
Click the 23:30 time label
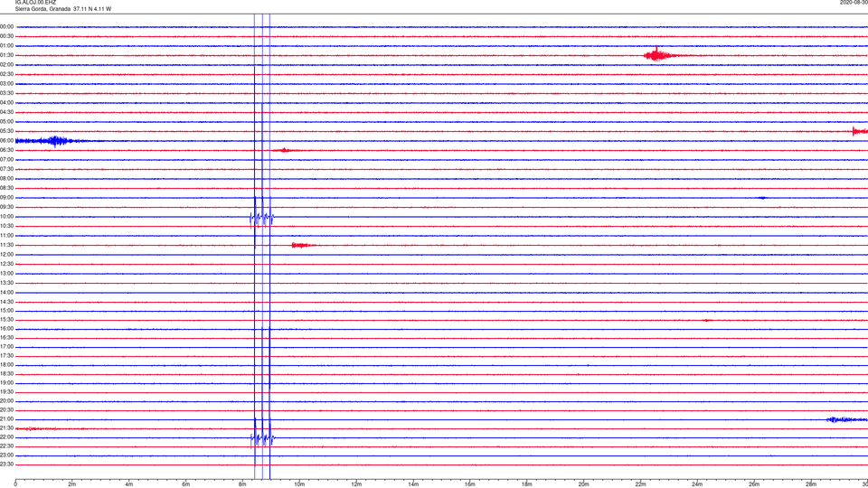pyautogui.click(x=6, y=465)
